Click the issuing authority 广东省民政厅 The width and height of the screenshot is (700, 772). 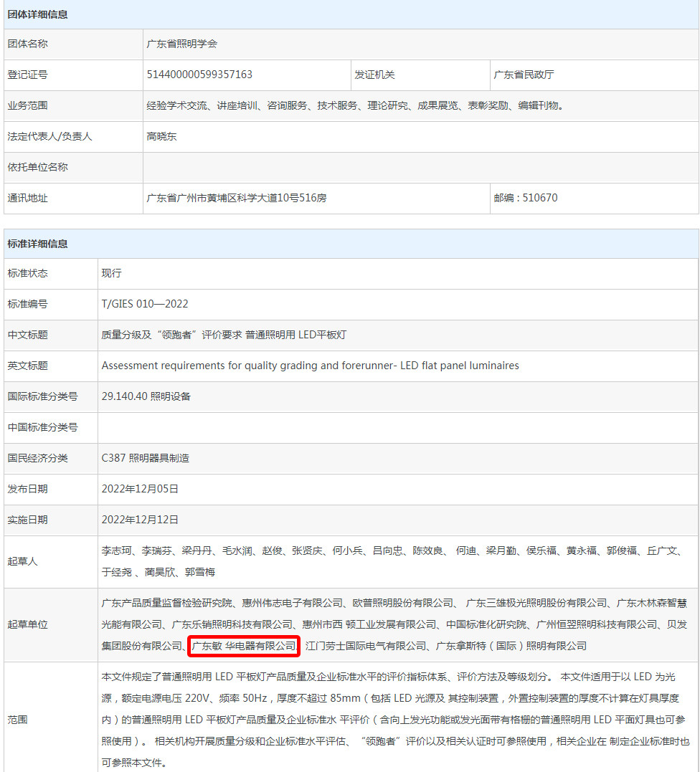point(524,75)
